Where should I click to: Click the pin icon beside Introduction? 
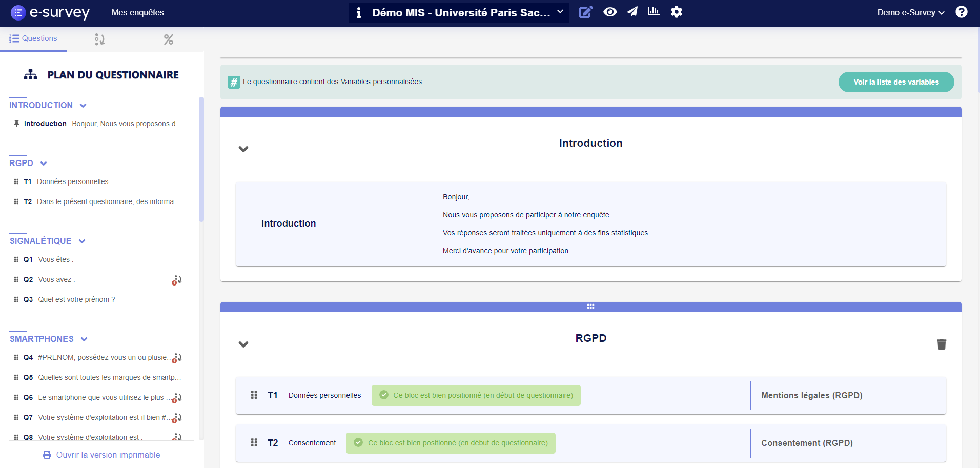click(16, 123)
